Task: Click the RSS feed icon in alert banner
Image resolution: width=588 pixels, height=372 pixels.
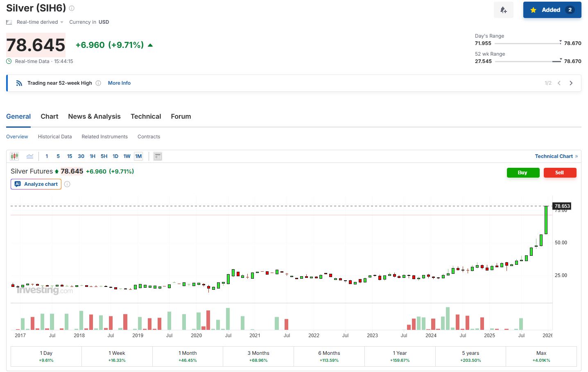Action: tap(19, 83)
